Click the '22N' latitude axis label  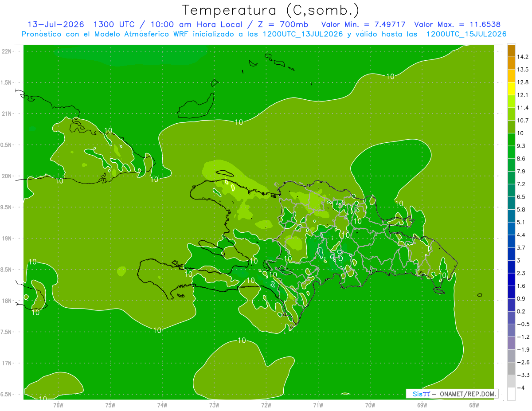(x=8, y=51)
